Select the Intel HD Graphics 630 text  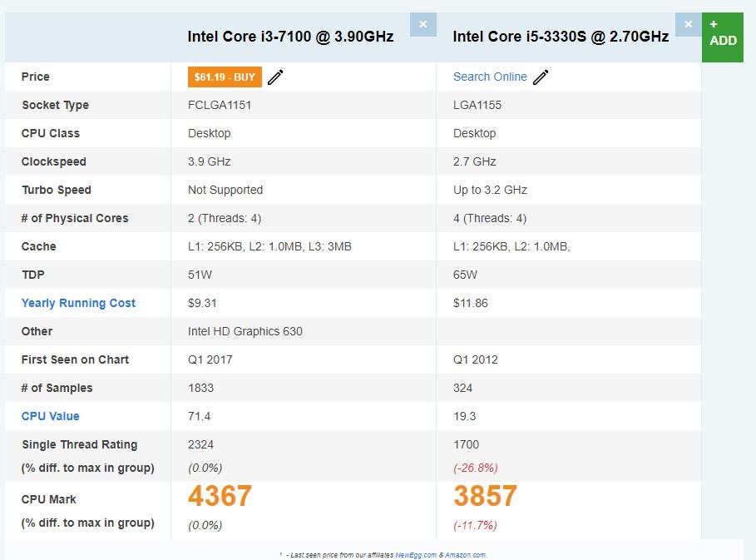tap(245, 331)
